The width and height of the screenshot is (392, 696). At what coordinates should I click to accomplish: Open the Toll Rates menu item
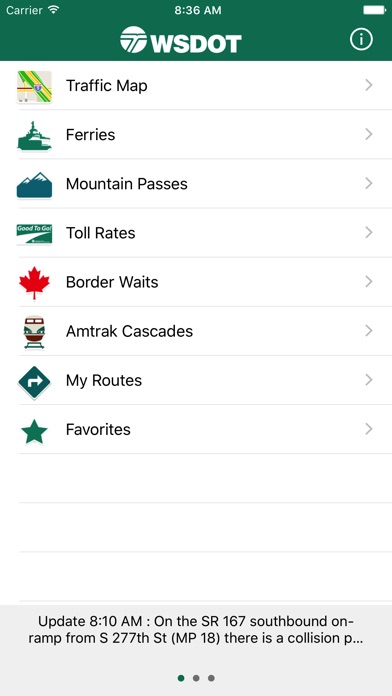(205, 233)
